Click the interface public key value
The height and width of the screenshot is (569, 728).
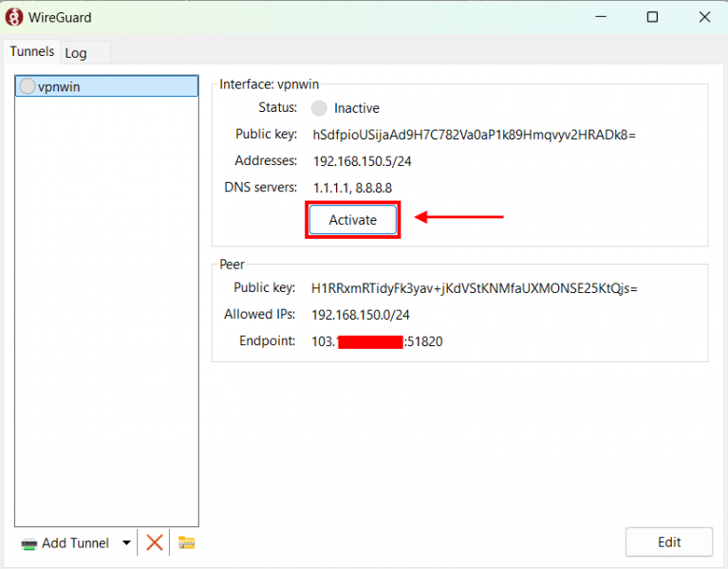(474, 135)
